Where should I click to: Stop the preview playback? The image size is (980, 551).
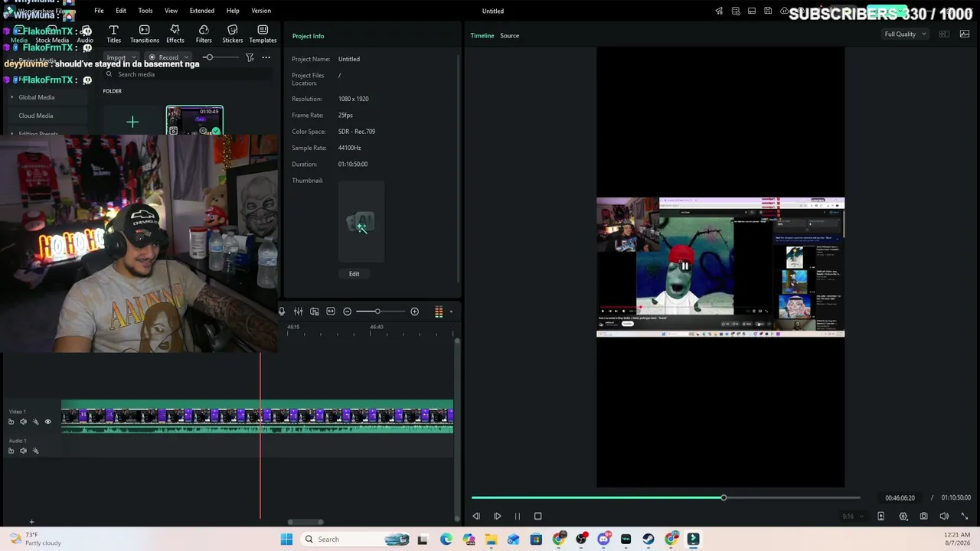537,517
